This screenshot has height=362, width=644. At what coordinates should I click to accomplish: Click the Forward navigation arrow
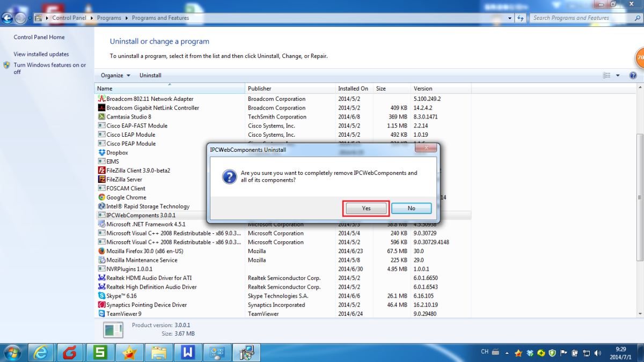(20, 18)
